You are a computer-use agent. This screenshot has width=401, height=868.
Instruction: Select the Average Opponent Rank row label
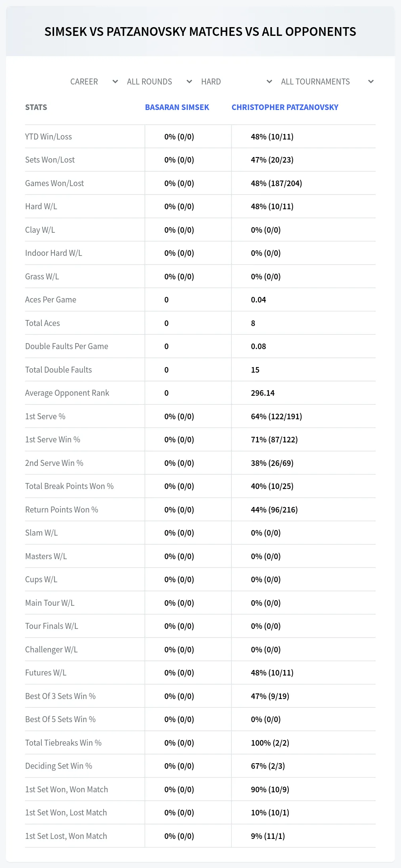pos(67,393)
